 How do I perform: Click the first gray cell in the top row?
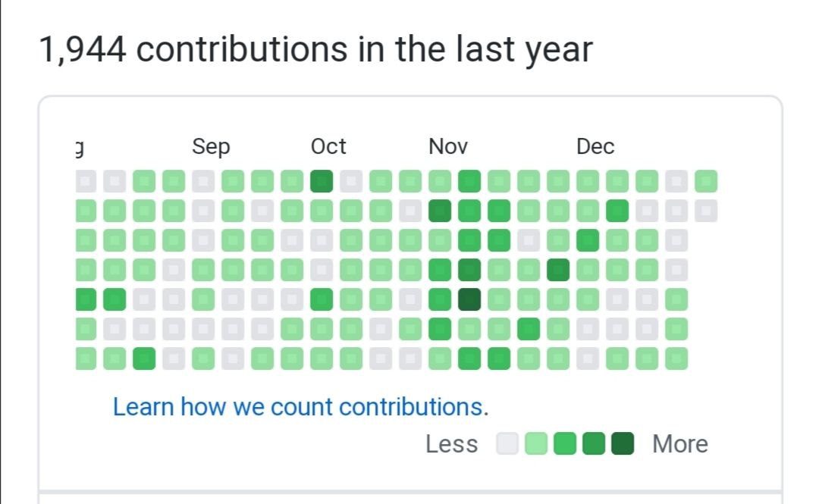pyautogui.click(x=86, y=182)
